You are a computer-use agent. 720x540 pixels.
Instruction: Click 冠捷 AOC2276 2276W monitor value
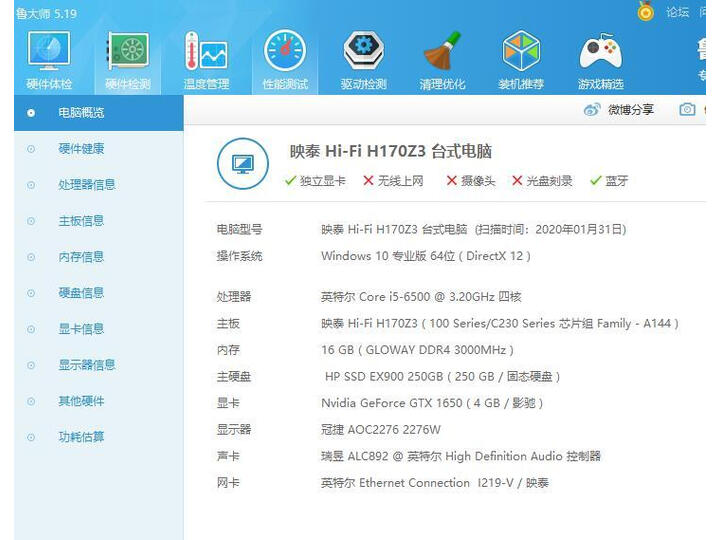(x=381, y=430)
